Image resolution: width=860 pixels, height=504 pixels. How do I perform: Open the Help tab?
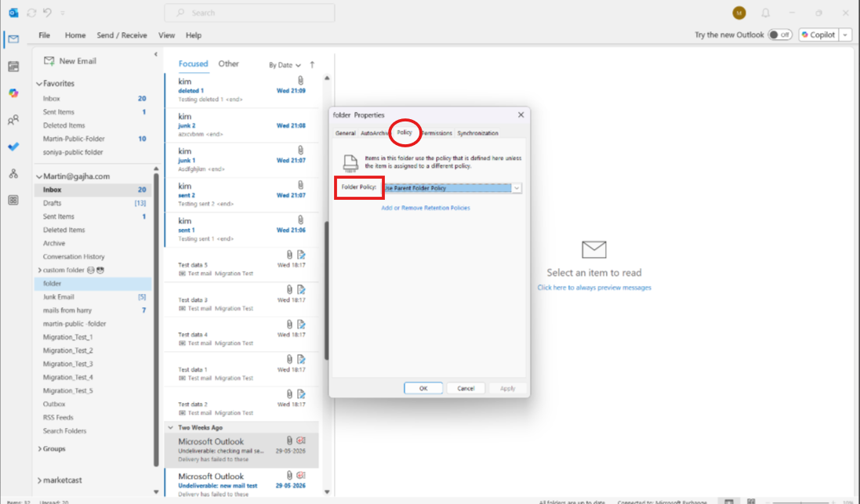click(x=194, y=35)
